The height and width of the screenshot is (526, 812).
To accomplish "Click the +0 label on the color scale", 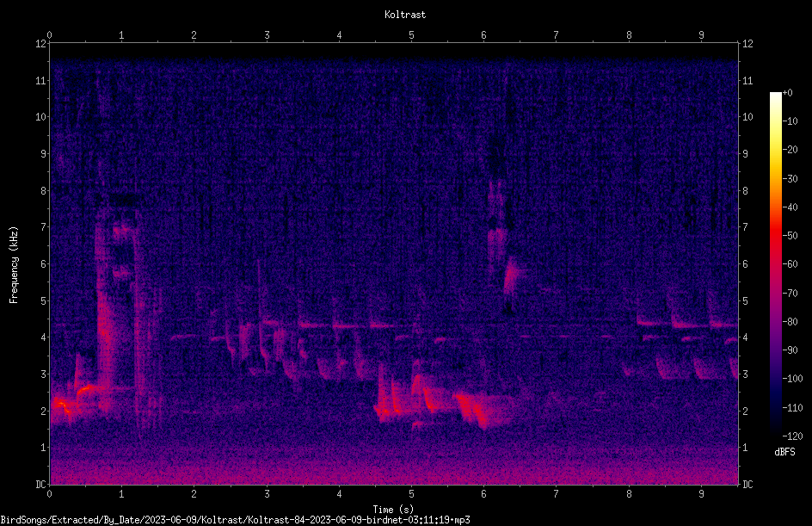I will click(787, 93).
